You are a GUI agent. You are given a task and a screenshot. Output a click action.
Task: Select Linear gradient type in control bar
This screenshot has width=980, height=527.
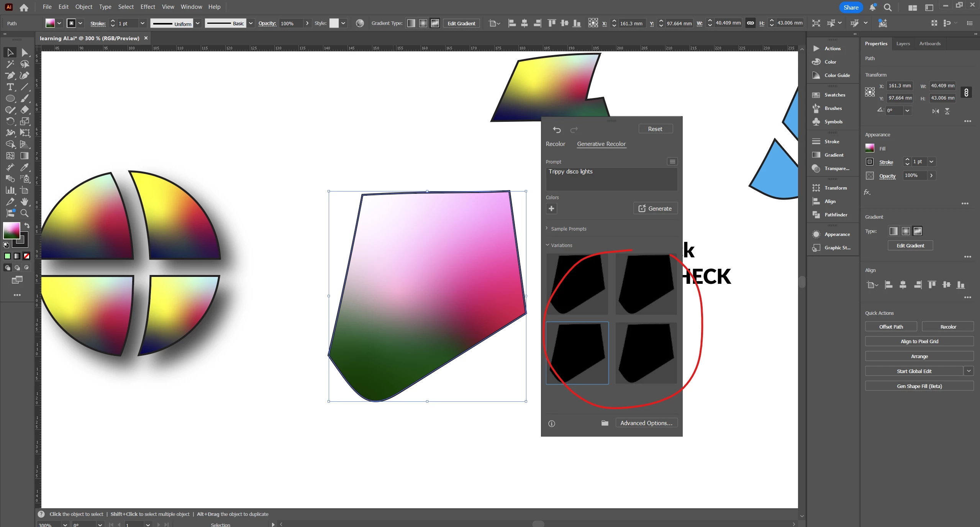tap(411, 23)
